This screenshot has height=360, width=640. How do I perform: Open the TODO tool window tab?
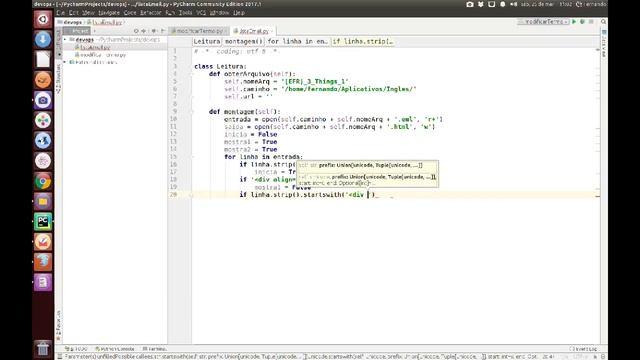tap(77, 349)
